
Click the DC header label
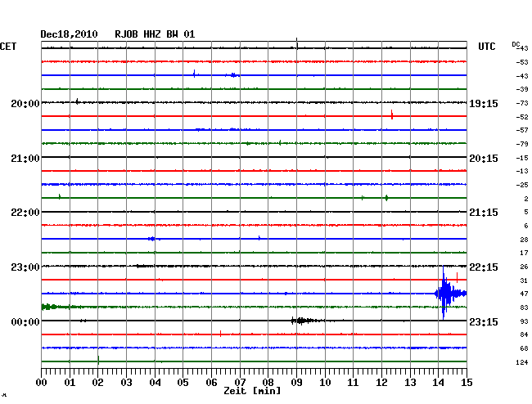pyautogui.click(x=516, y=44)
